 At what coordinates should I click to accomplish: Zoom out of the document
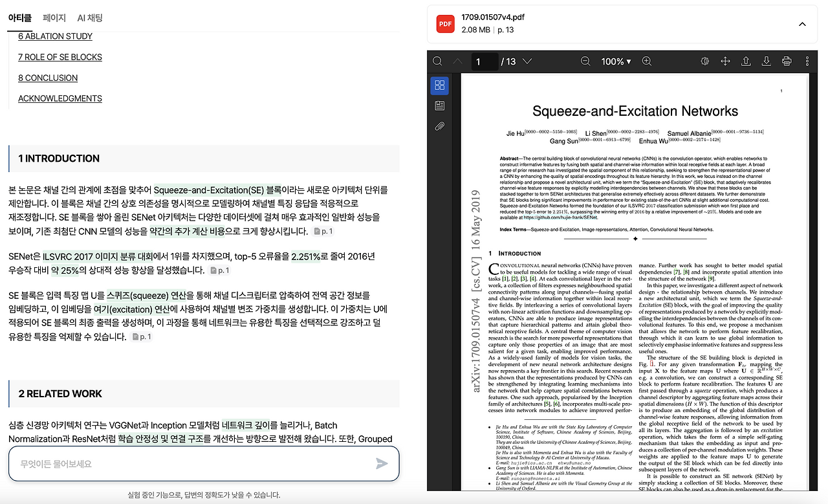point(585,61)
